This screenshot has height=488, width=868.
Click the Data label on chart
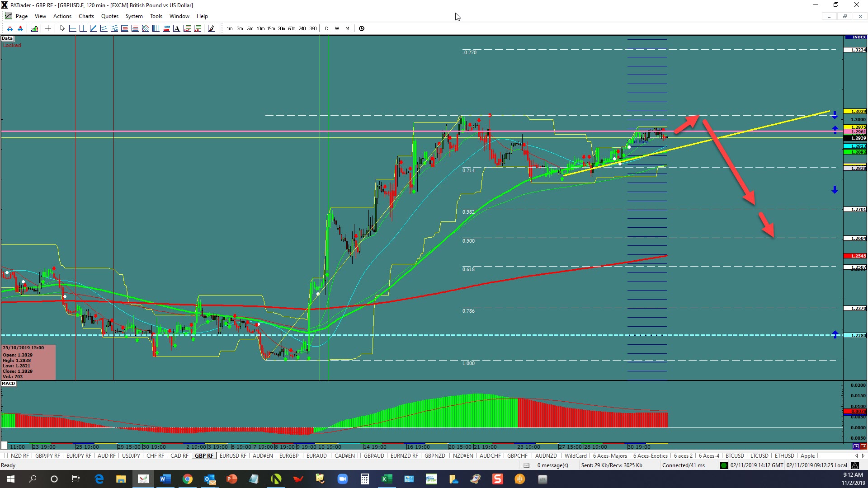tap(7, 38)
